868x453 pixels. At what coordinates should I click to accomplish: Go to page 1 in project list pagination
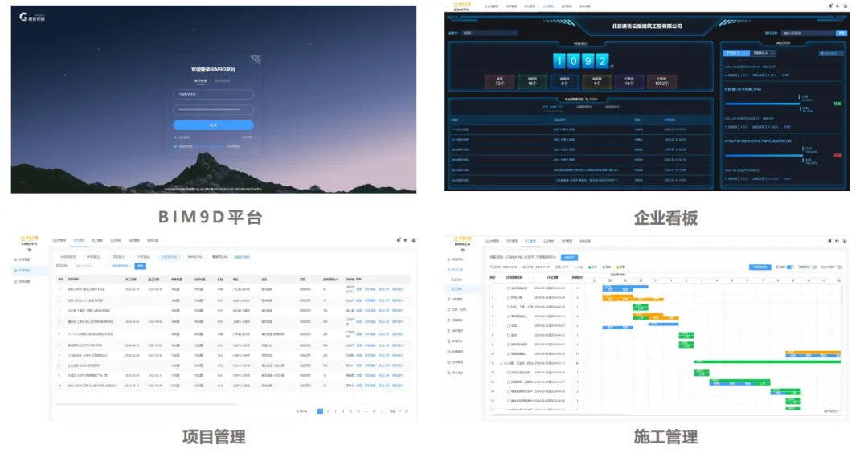pyautogui.click(x=320, y=411)
